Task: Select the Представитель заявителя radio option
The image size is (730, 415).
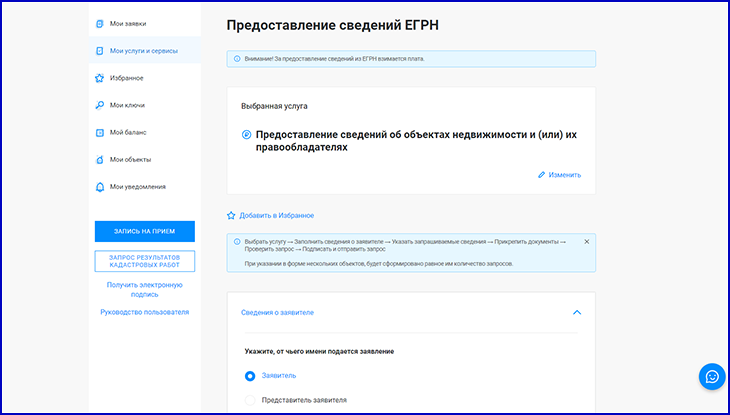Action: pos(250,401)
